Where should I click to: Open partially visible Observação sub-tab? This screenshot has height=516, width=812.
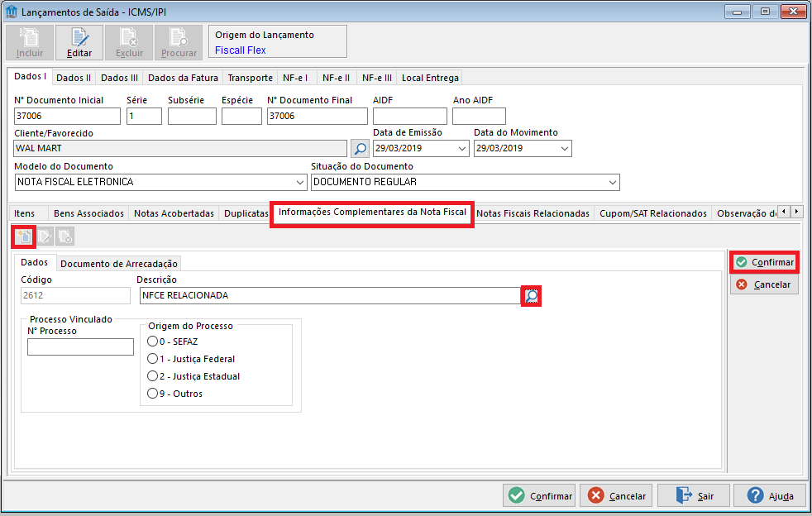pyautogui.click(x=746, y=213)
